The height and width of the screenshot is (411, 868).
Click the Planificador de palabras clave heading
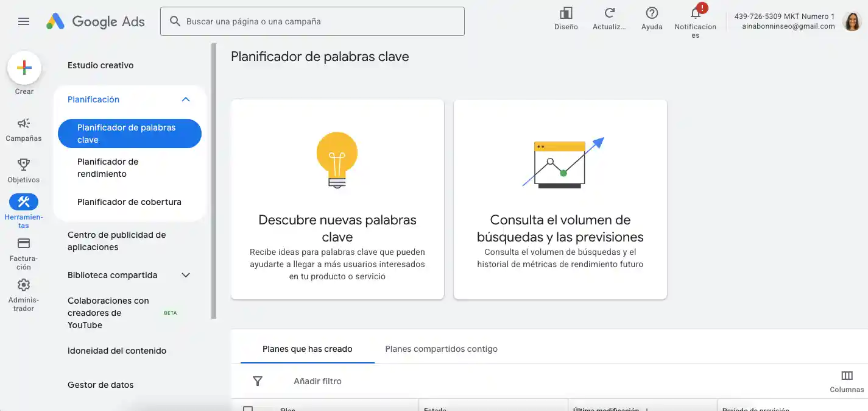point(320,57)
